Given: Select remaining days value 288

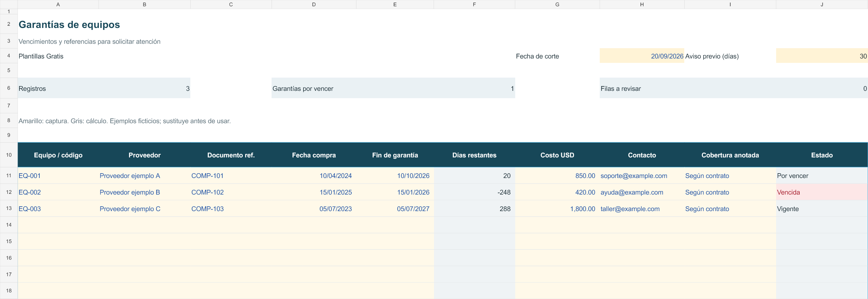Looking at the screenshot, I should point(474,209).
